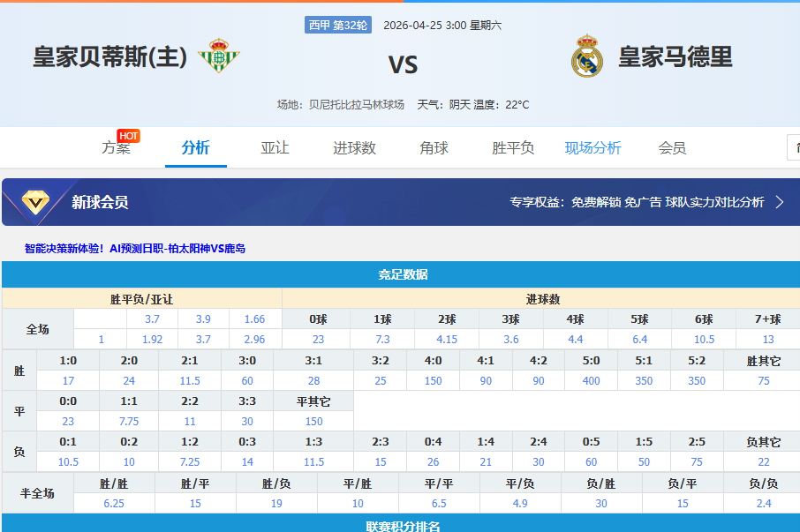
Task: Select 3:0 score odds 60
Action: tap(247, 380)
